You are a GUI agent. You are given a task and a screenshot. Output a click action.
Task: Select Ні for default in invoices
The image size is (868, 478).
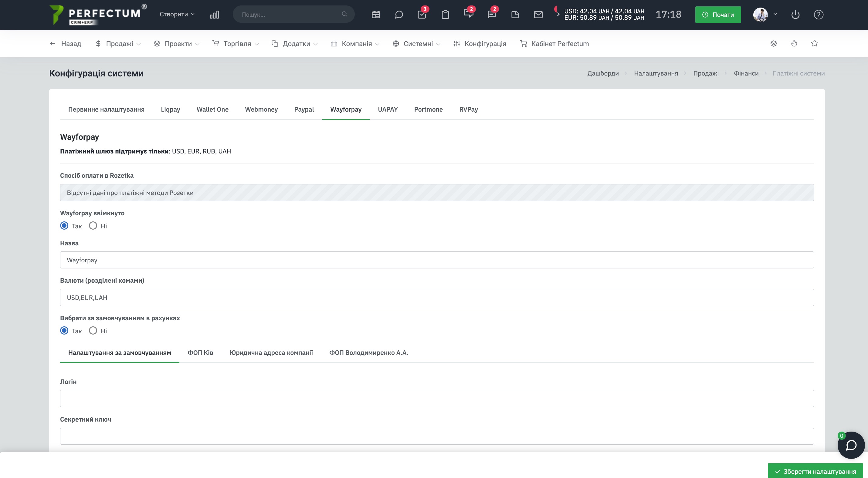pos(93,331)
